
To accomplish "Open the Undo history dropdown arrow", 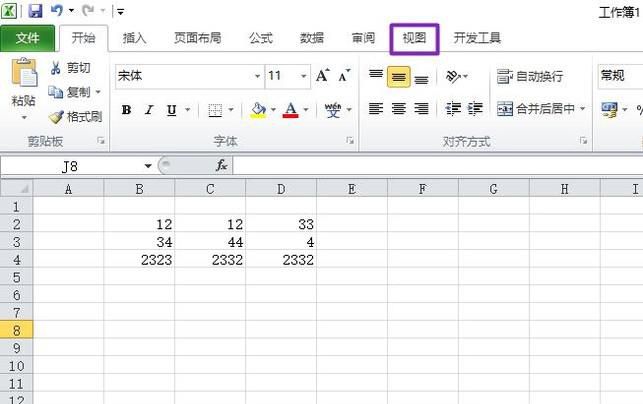I will click(x=71, y=11).
